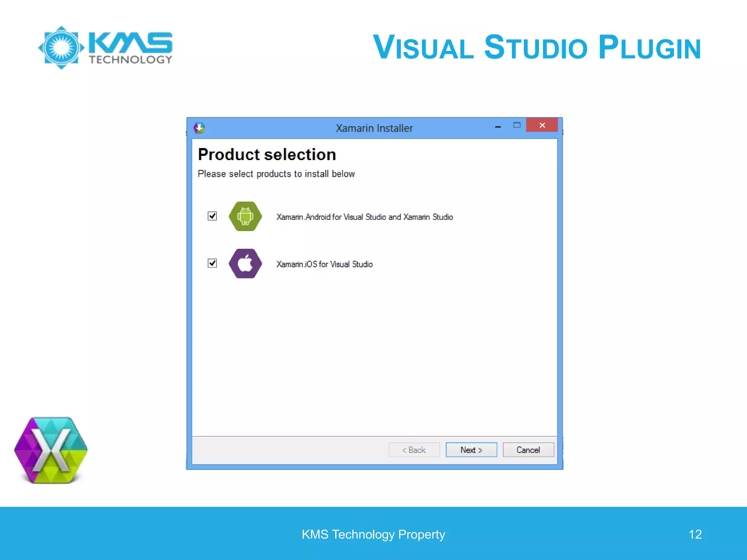Uncheck the Xamarin.Android checkbox
The height and width of the screenshot is (560, 747).
click(x=212, y=216)
